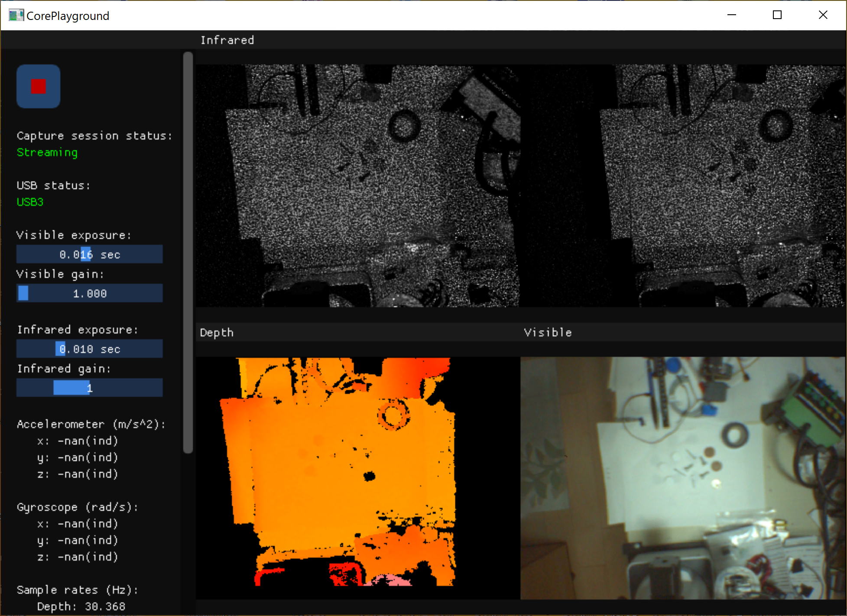Click the green USB3 status text
The width and height of the screenshot is (847, 616).
click(x=30, y=202)
